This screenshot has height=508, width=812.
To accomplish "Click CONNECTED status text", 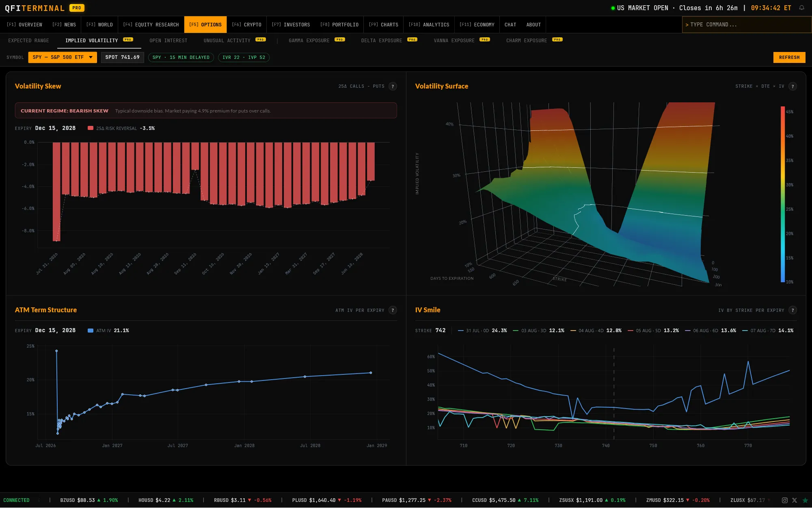I will (x=16, y=500).
